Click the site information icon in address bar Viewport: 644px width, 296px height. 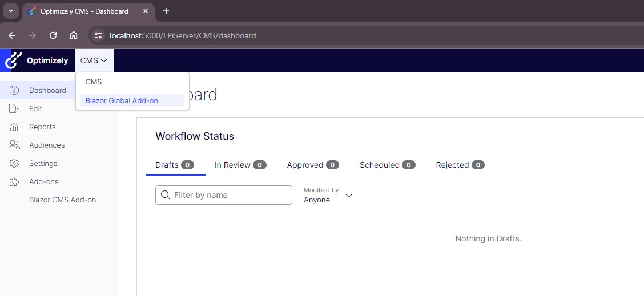pyautogui.click(x=98, y=35)
